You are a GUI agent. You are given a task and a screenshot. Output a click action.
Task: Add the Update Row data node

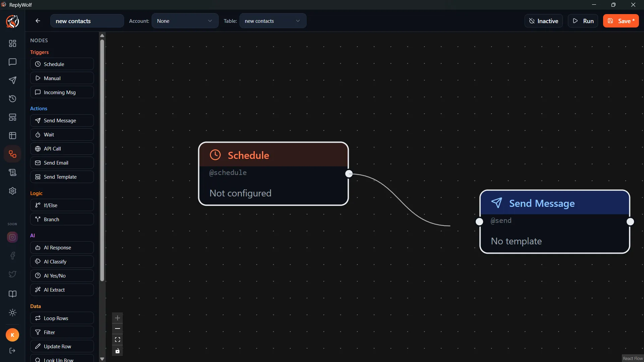click(x=62, y=346)
